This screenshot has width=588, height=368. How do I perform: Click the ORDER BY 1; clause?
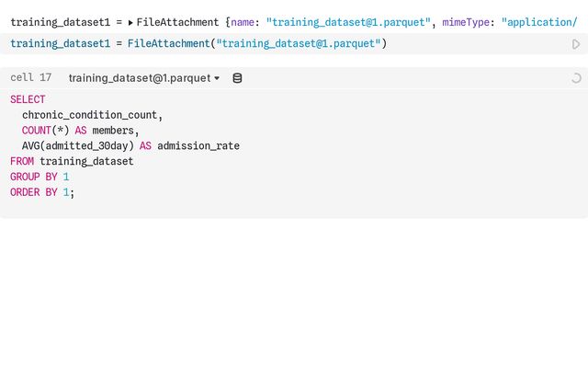pyautogui.click(x=41, y=192)
